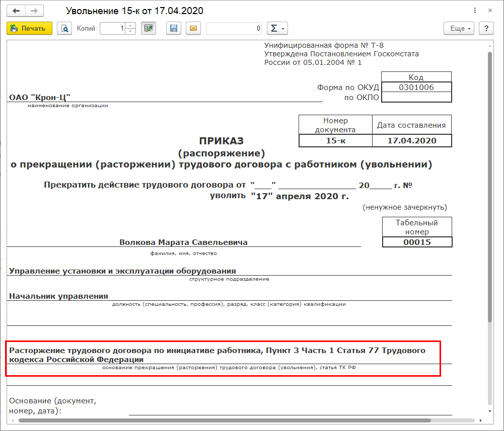Screen dimensions: 504x431
Task: Open the Еще more actions menu
Action: [x=459, y=28]
